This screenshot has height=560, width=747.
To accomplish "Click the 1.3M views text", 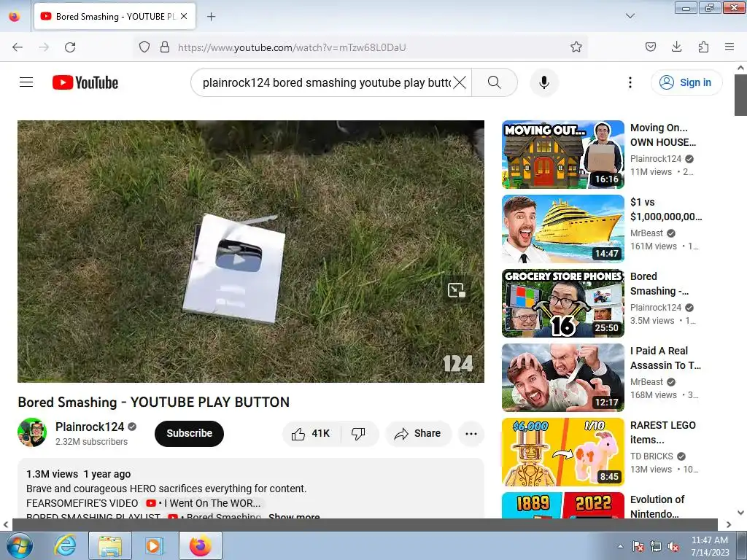I will [x=52, y=474].
